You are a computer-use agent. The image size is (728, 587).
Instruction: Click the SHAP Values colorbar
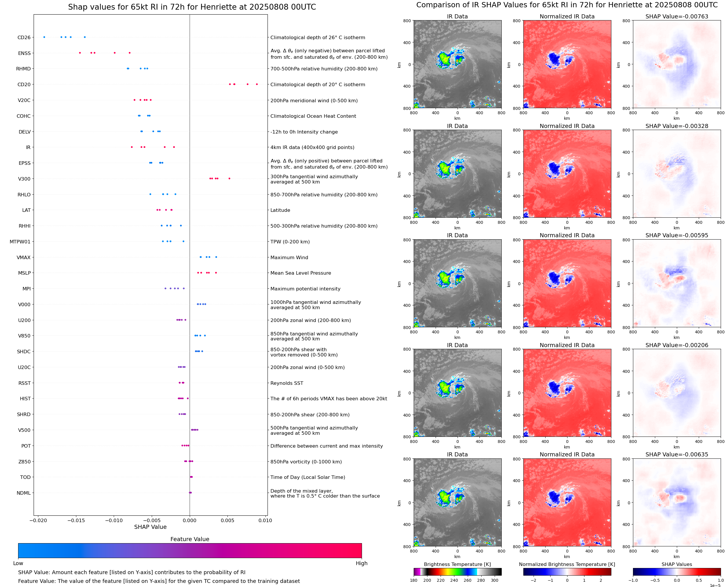click(677, 572)
